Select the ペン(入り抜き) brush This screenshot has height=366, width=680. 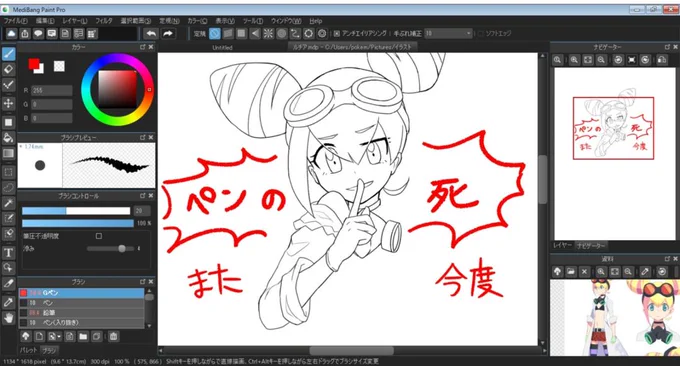click(x=82, y=322)
